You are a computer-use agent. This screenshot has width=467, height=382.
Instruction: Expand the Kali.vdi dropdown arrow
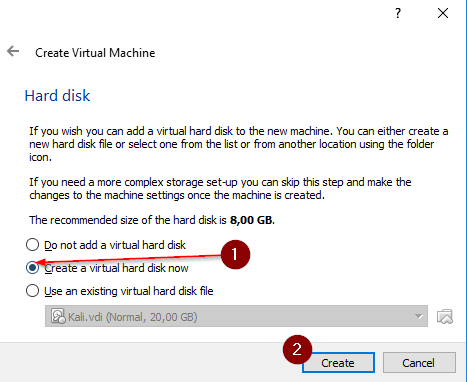pyautogui.click(x=419, y=316)
